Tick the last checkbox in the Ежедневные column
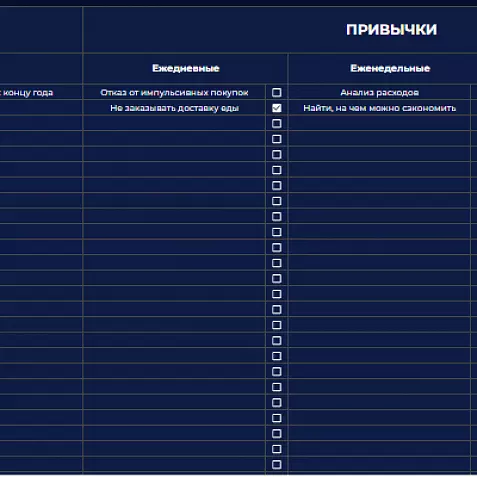This screenshot has width=477, height=477. click(x=276, y=464)
